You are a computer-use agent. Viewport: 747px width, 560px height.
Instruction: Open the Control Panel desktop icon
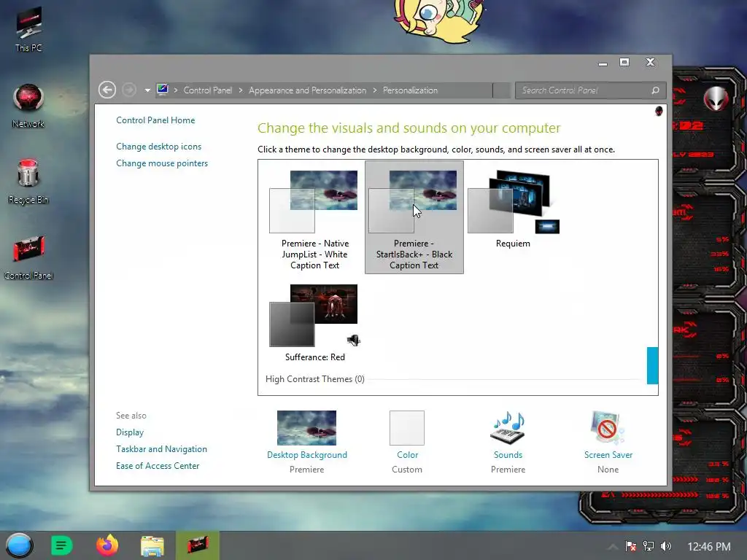[x=28, y=256]
